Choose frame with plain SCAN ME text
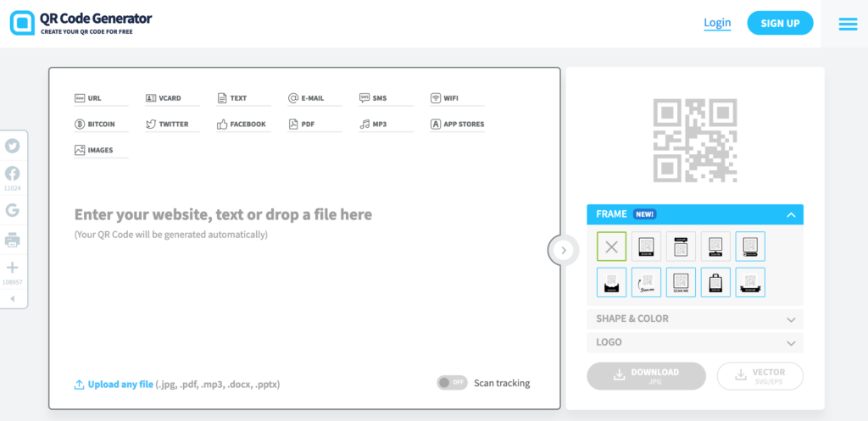The height and width of the screenshot is (421, 868). 681,282
